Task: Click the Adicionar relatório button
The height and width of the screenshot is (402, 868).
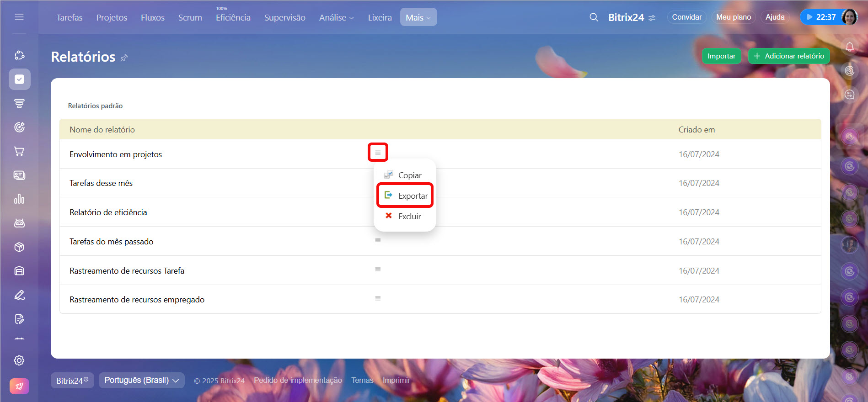Action: [x=788, y=56]
